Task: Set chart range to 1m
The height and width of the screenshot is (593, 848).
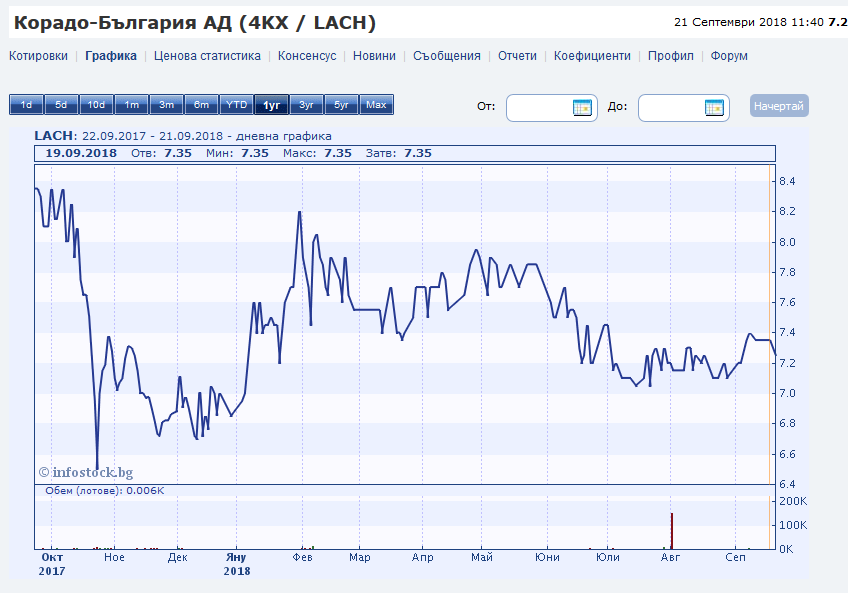Action: pyautogui.click(x=131, y=104)
